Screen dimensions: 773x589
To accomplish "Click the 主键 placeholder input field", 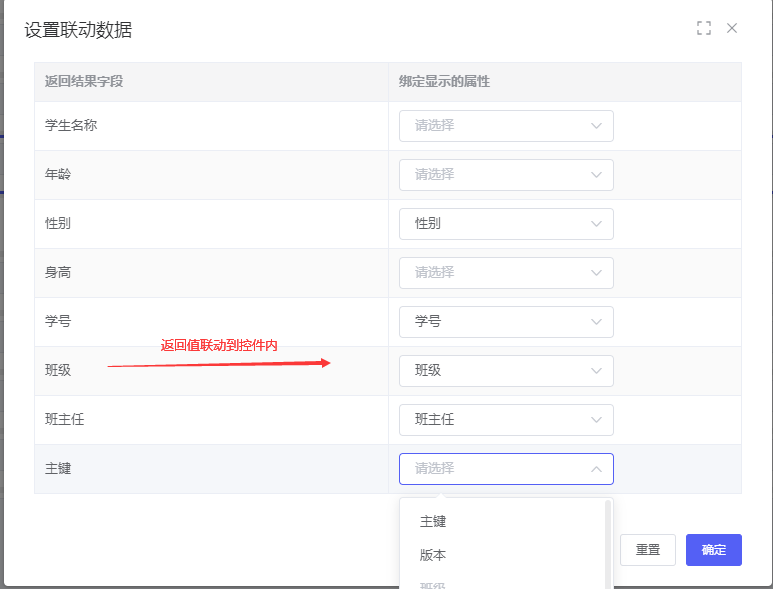I will pos(490,469).
